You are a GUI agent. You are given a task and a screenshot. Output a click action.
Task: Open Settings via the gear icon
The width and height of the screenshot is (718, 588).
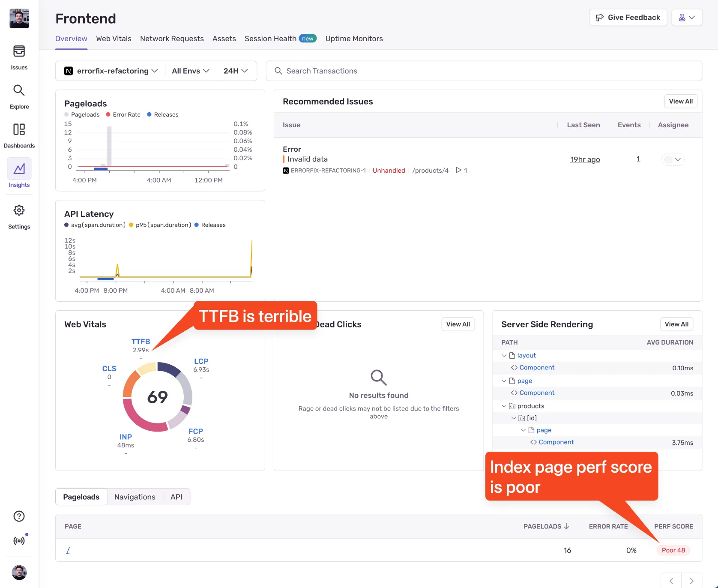(19, 215)
